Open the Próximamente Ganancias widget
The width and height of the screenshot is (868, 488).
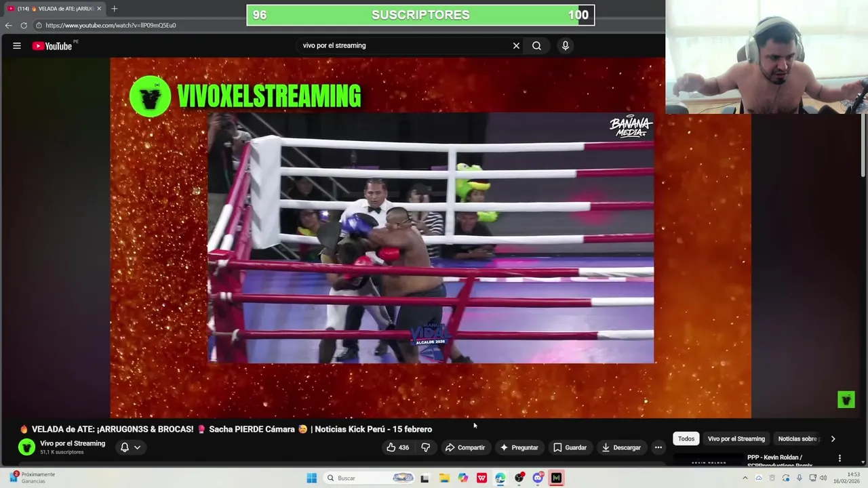coord(32,477)
